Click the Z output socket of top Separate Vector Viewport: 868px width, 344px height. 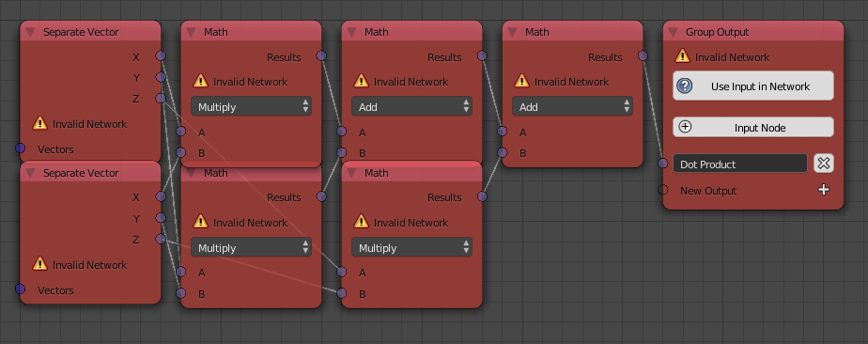tap(161, 98)
